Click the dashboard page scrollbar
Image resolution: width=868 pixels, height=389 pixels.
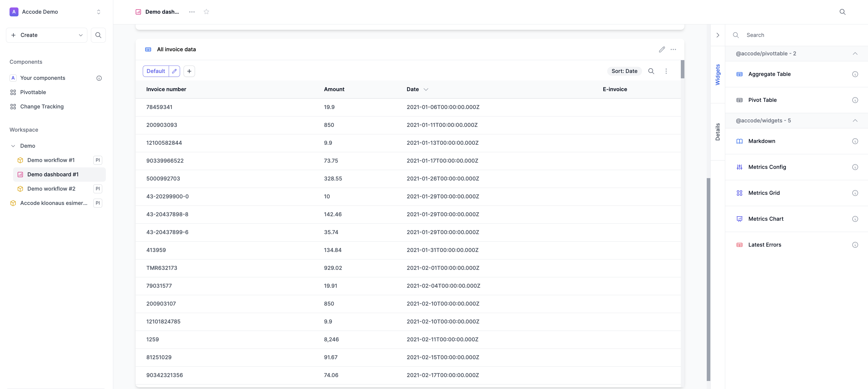[x=708, y=280]
